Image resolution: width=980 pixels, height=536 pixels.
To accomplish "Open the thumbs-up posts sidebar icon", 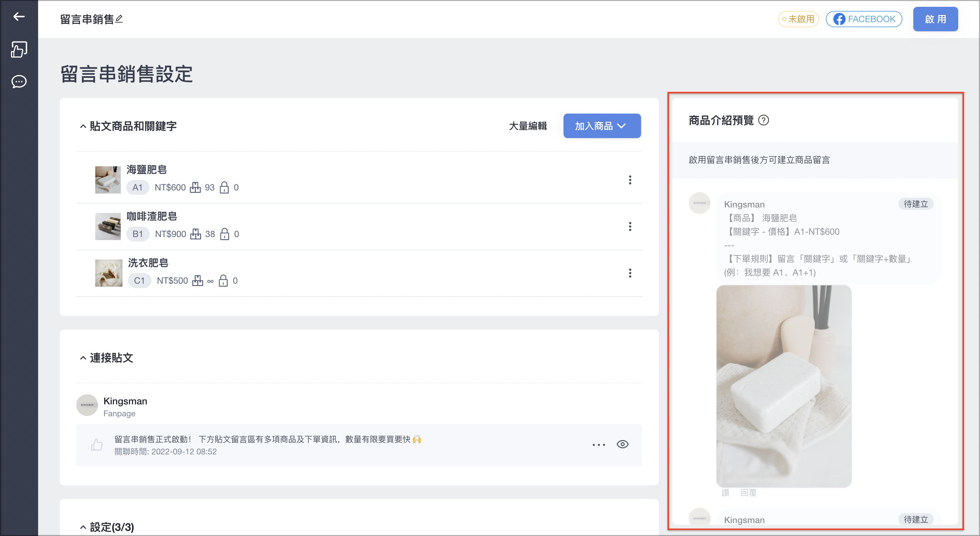I will coord(19,49).
